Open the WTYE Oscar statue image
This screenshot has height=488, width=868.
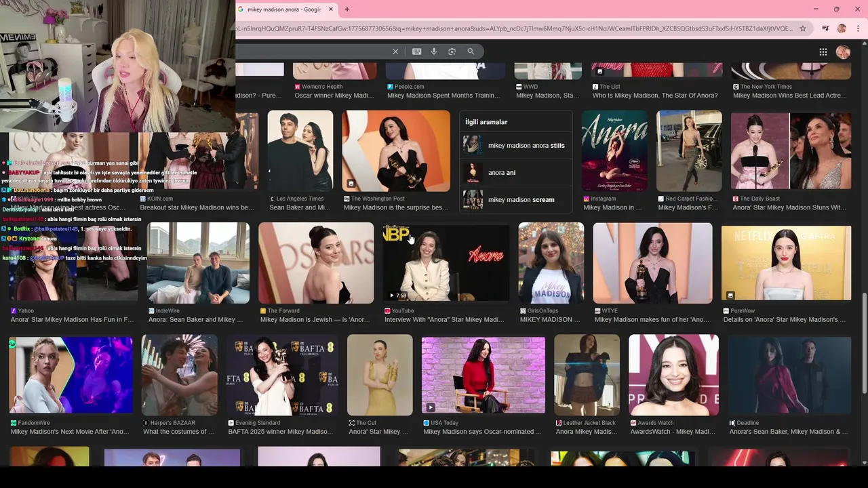pos(652,263)
